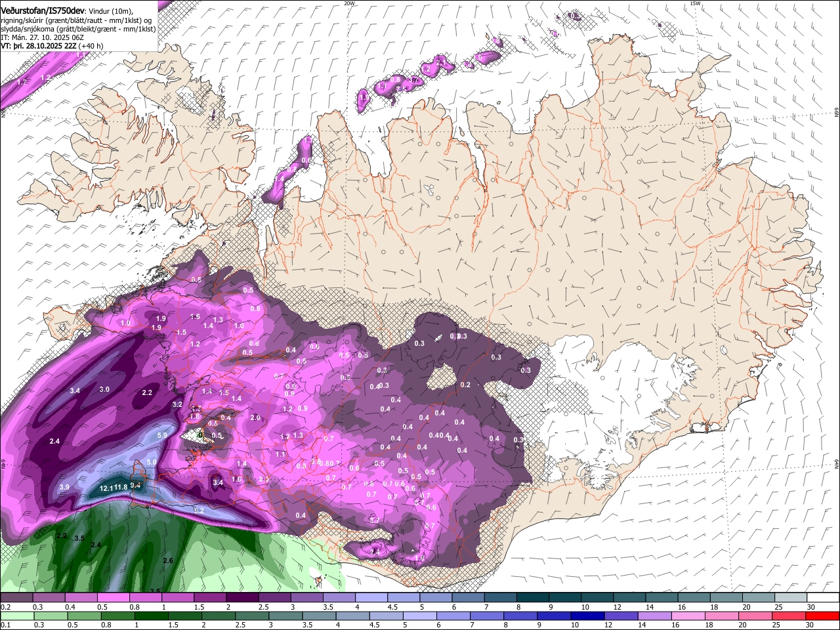Click the 'VT: þri. 28.10.2025 22Z' valid time
This screenshot has height=630, width=840.
[38, 46]
